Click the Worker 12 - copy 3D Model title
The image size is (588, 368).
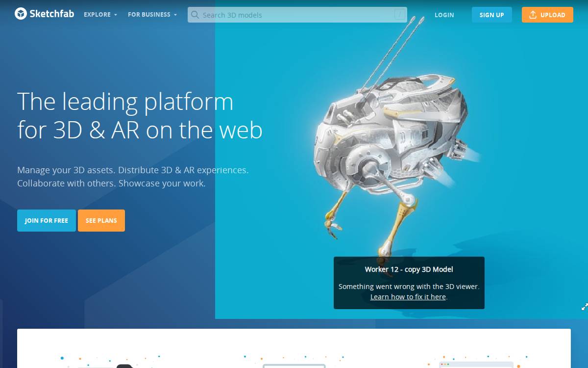409,269
